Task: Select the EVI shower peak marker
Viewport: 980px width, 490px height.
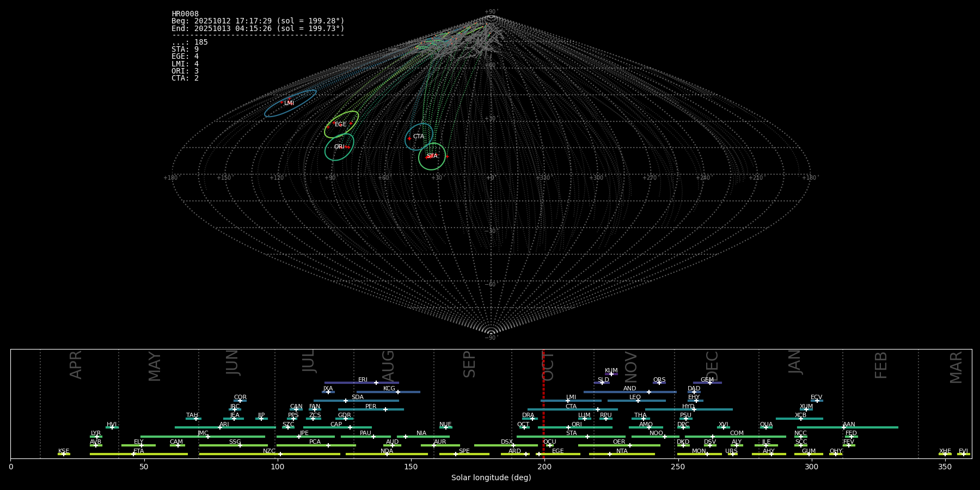Action: (963, 454)
